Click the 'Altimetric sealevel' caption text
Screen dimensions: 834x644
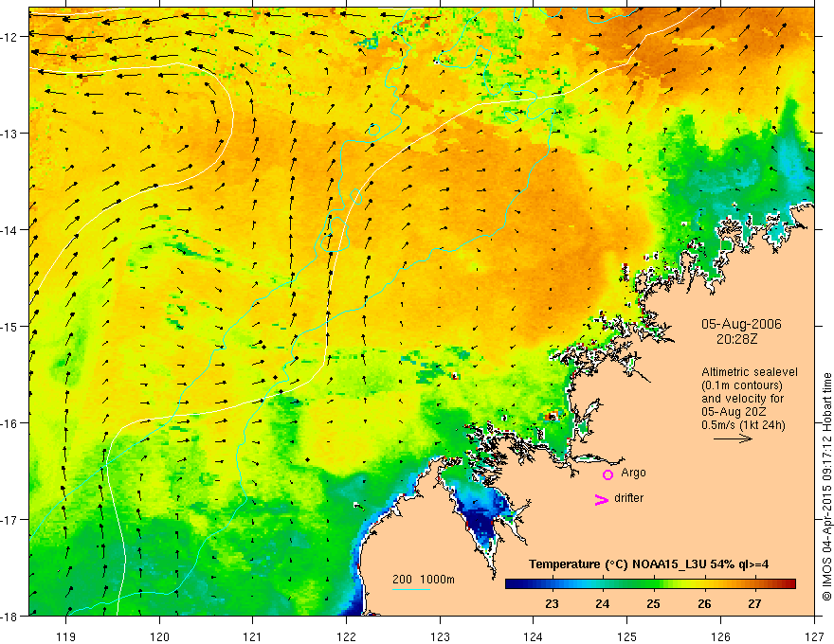pyautogui.click(x=750, y=372)
